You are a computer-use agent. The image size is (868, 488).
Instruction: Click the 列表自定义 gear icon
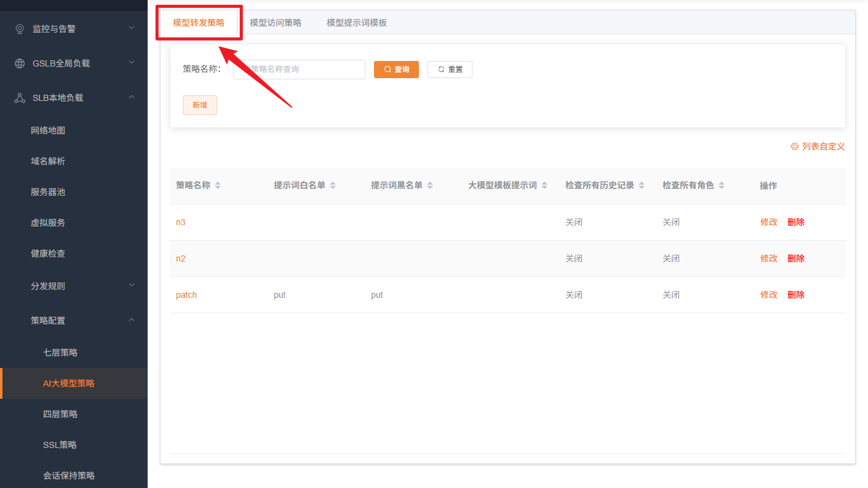tap(794, 146)
